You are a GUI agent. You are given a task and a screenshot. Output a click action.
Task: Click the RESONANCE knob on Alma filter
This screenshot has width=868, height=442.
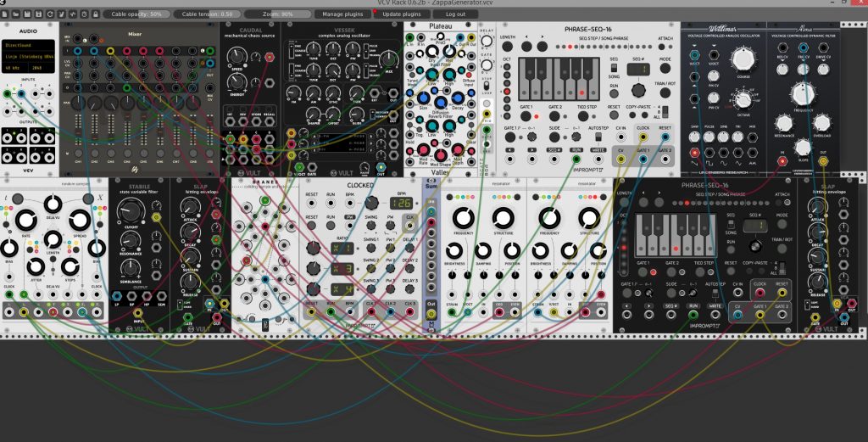(x=783, y=122)
